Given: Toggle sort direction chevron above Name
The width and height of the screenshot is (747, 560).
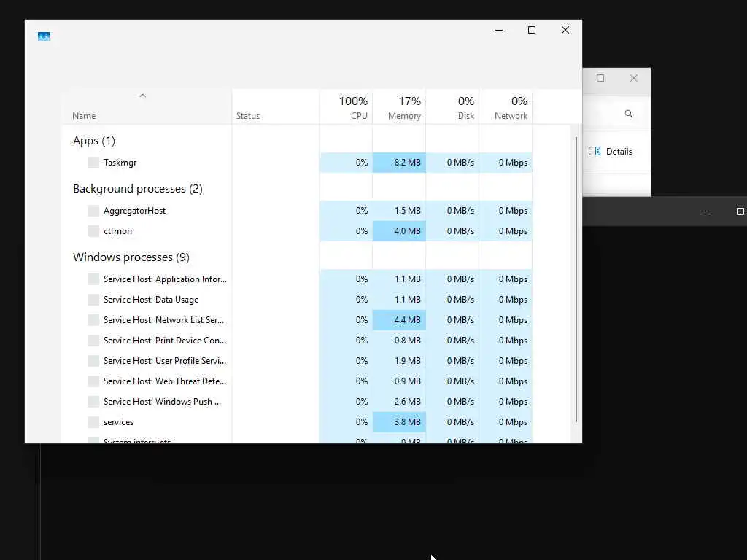Looking at the screenshot, I should pyautogui.click(x=142, y=96).
